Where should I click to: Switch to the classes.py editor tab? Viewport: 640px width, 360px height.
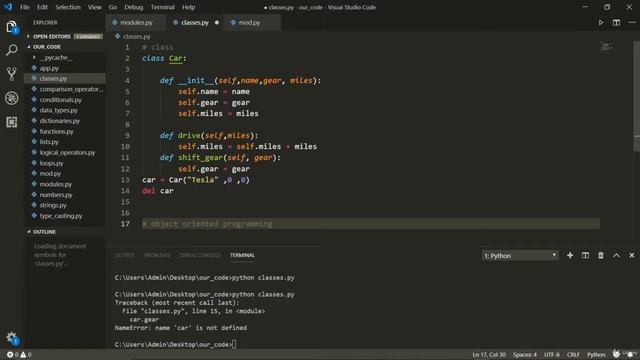[x=195, y=22]
